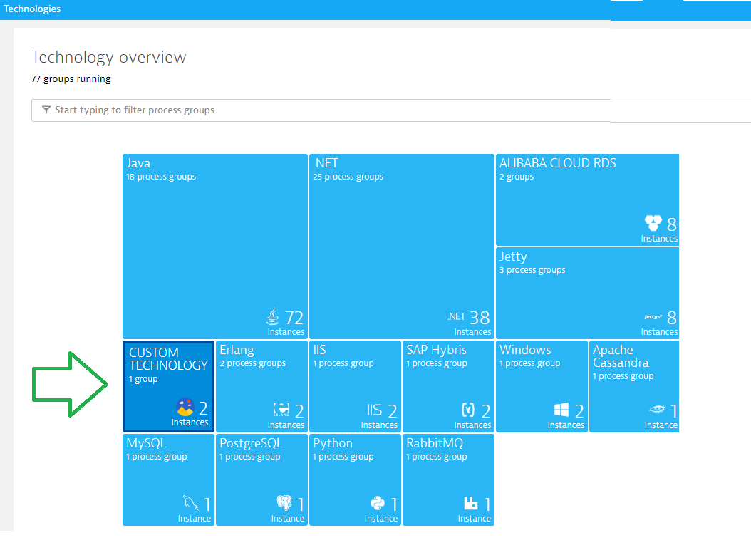Image resolution: width=751 pixels, height=560 pixels.
Task: Click the Erlang logo icon
Action: (281, 410)
